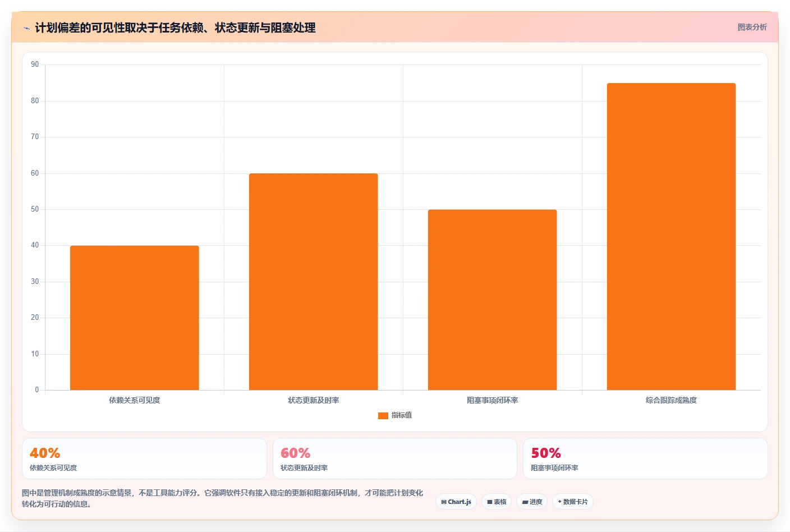Click the y-axis label 0
This screenshot has width=790, height=532.
tap(37, 390)
